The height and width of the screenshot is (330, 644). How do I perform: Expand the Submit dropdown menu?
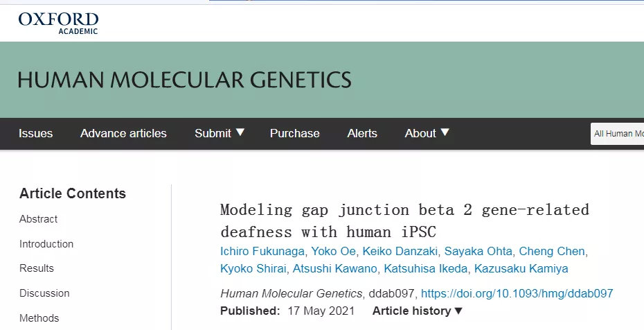tap(220, 133)
